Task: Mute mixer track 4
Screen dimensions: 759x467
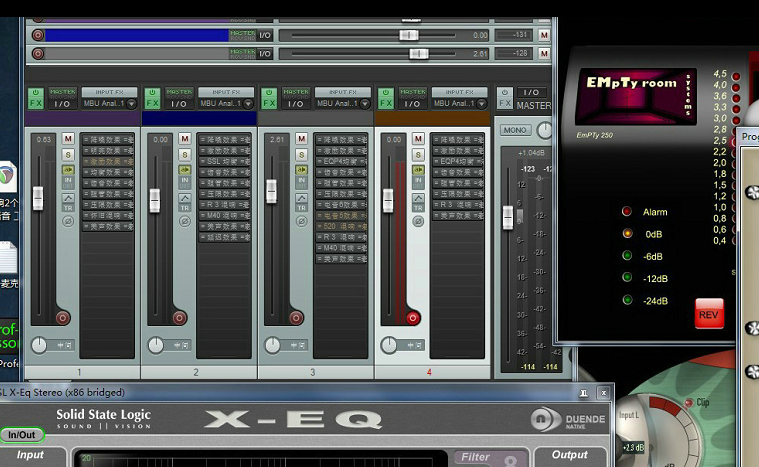Action: [x=418, y=139]
